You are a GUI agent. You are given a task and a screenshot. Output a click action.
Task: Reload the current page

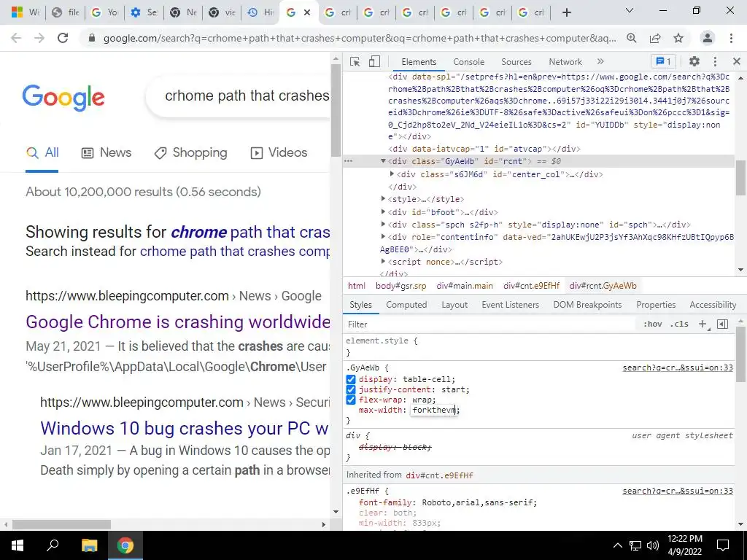click(x=63, y=38)
